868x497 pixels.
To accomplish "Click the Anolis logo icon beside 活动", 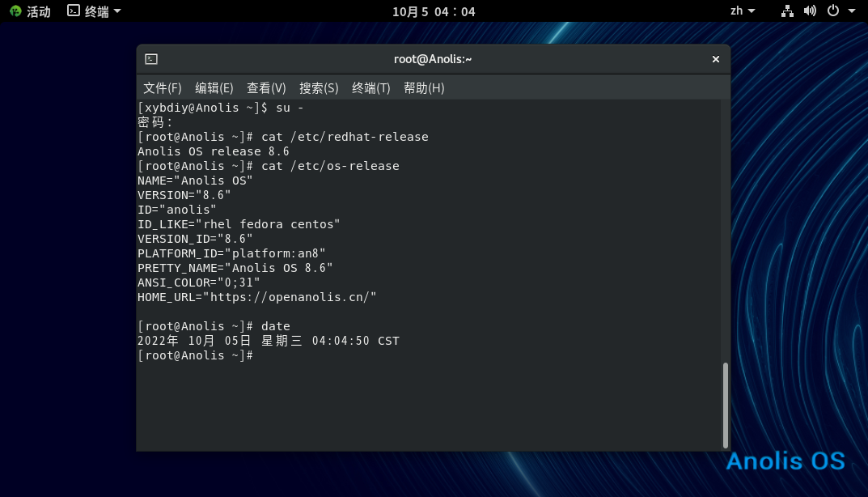I will (15, 11).
